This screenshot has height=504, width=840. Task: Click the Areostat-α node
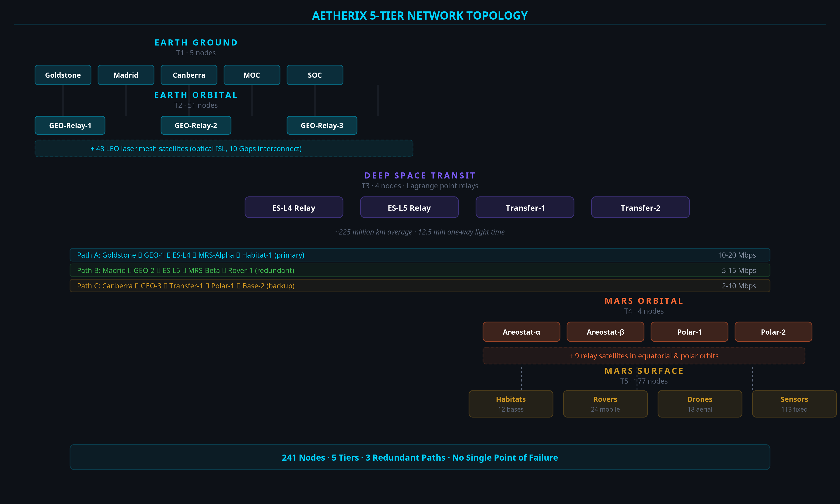(x=521, y=332)
